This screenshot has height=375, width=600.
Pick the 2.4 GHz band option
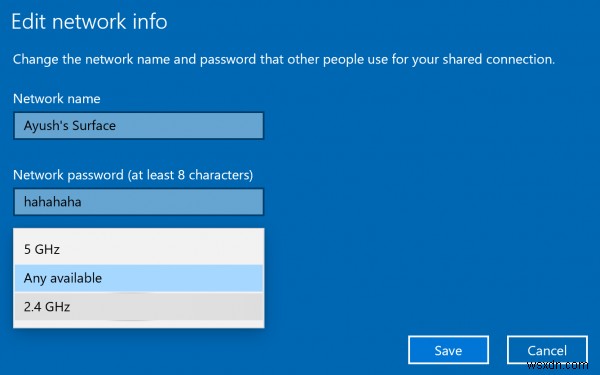tap(139, 307)
